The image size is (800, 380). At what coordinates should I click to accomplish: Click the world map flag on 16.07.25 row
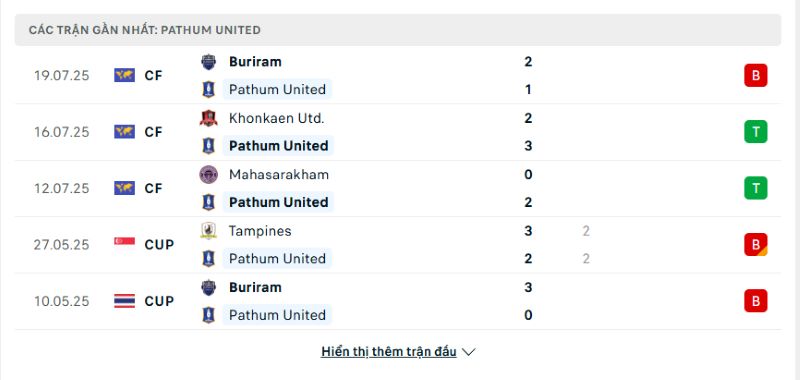(124, 132)
